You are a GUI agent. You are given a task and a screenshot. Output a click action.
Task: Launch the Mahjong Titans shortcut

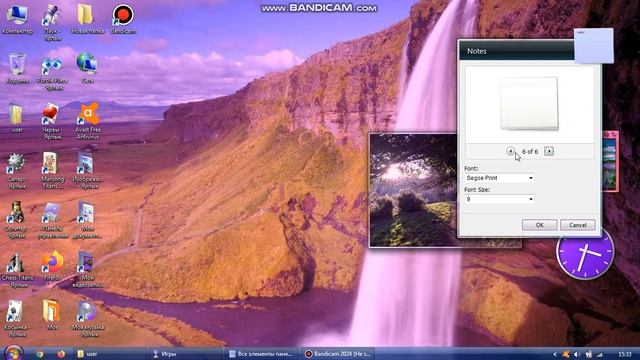pos(52,171)
